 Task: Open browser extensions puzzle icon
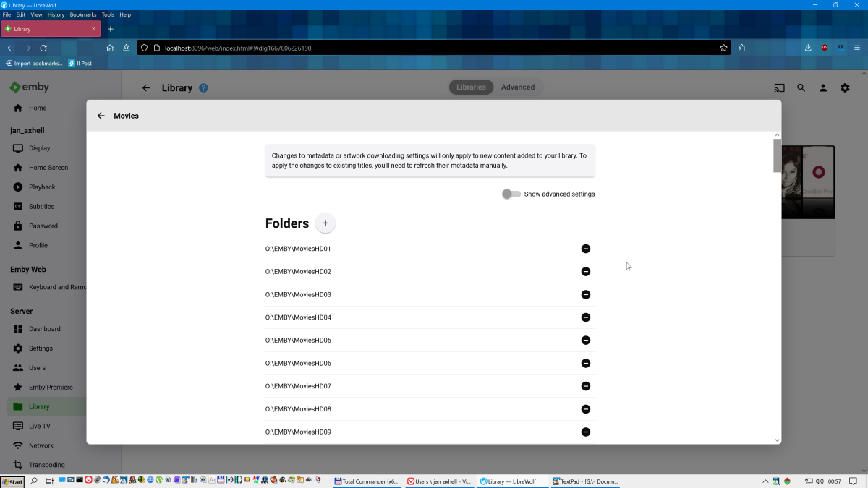pyautogui.click(x=741, y=48)
